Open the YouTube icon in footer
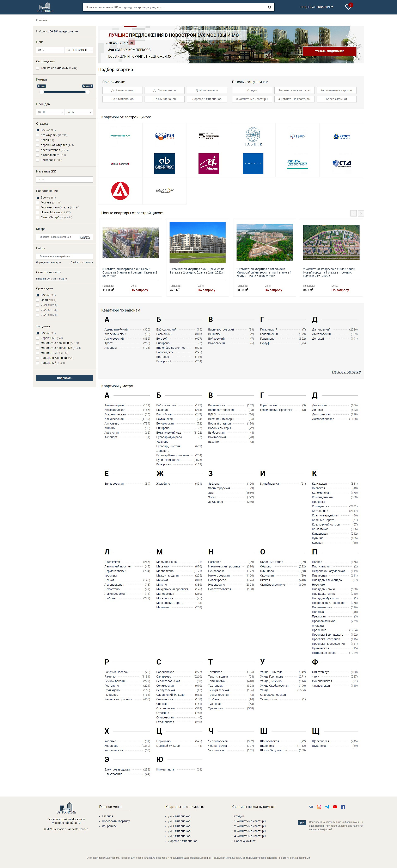The image size is (397, 868). pos(335,807)
